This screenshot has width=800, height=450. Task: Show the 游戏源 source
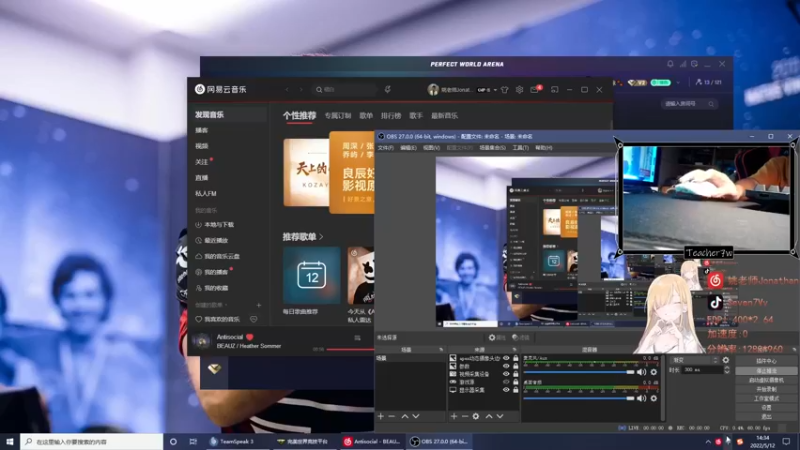(506, 382)
